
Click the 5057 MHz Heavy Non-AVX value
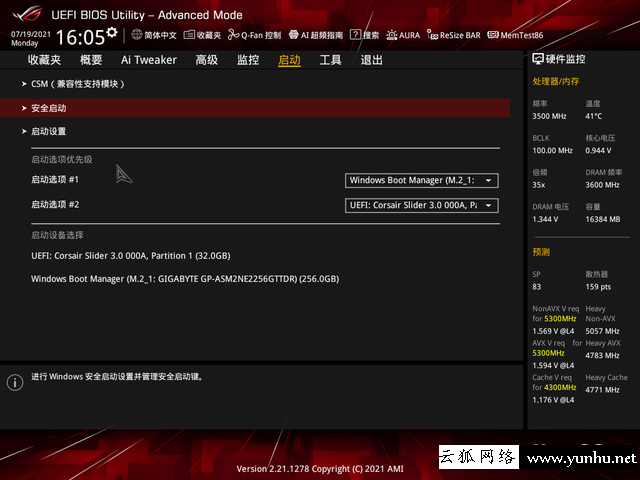pos(602,331)
